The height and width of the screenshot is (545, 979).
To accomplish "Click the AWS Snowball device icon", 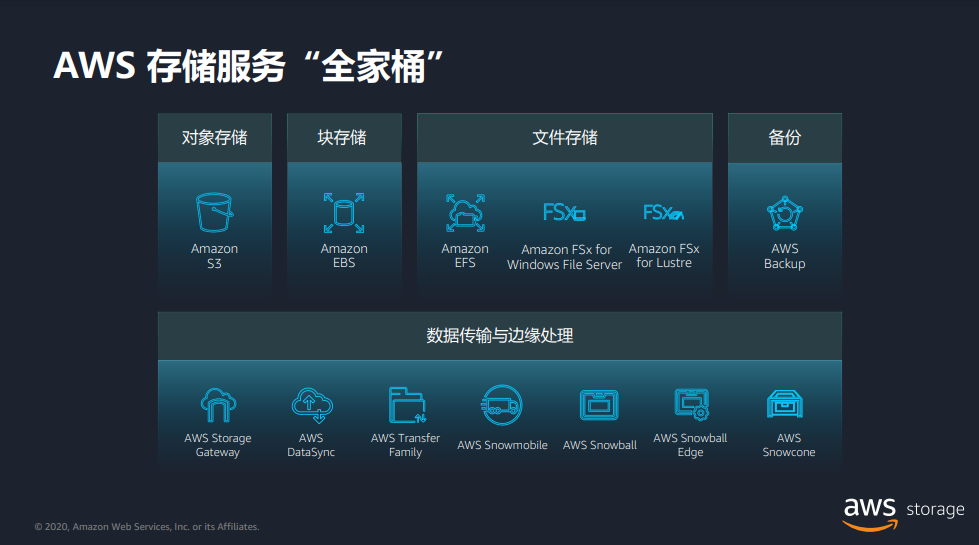I will (x=599, y=405).
